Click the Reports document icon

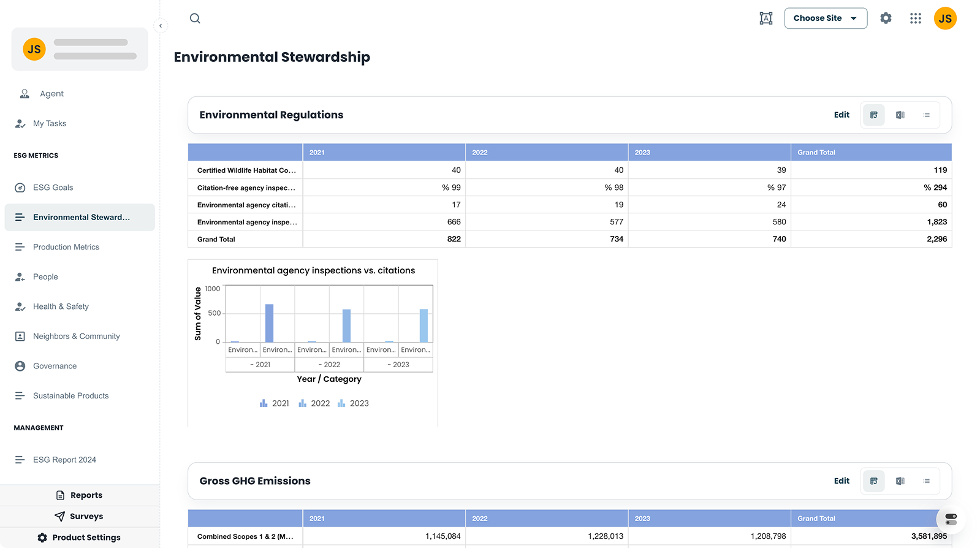[60, 495]
